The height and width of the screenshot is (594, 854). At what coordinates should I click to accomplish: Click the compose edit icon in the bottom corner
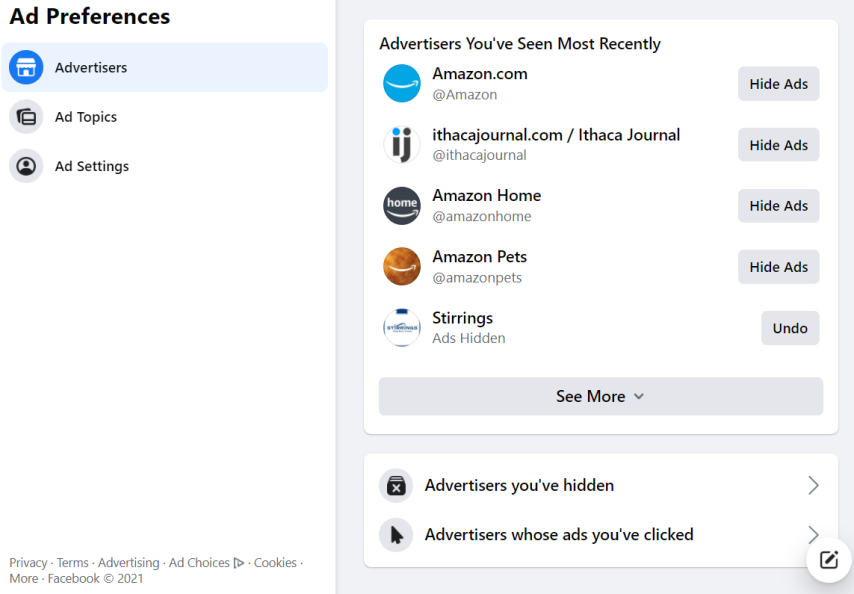(x=829, y=559)
